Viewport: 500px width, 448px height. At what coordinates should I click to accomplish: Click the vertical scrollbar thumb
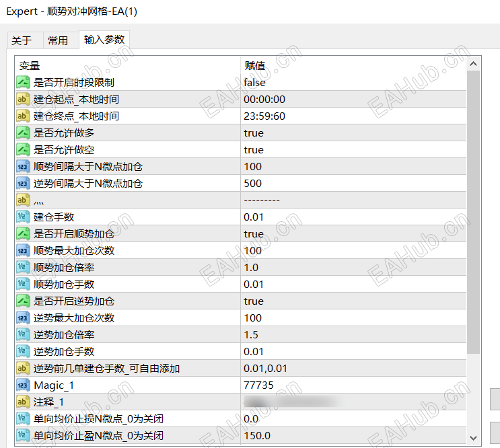474,212
